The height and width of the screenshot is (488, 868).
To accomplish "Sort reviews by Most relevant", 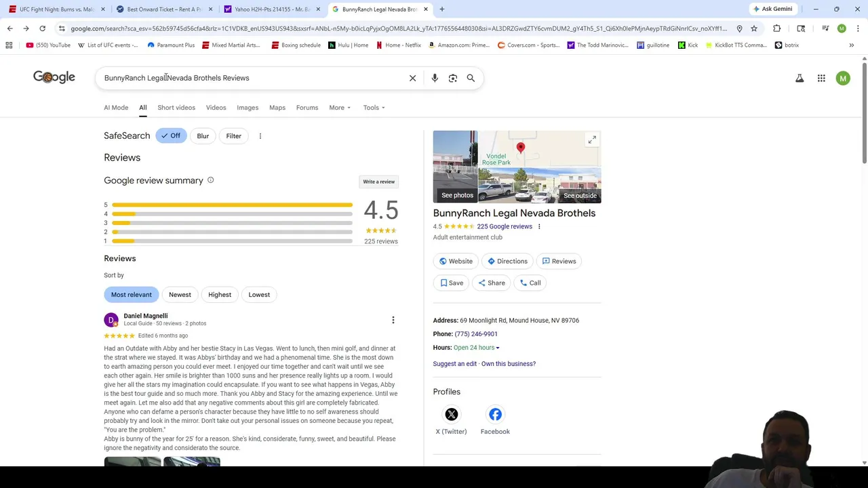I will pyautogui.click(x=132, y=295).
